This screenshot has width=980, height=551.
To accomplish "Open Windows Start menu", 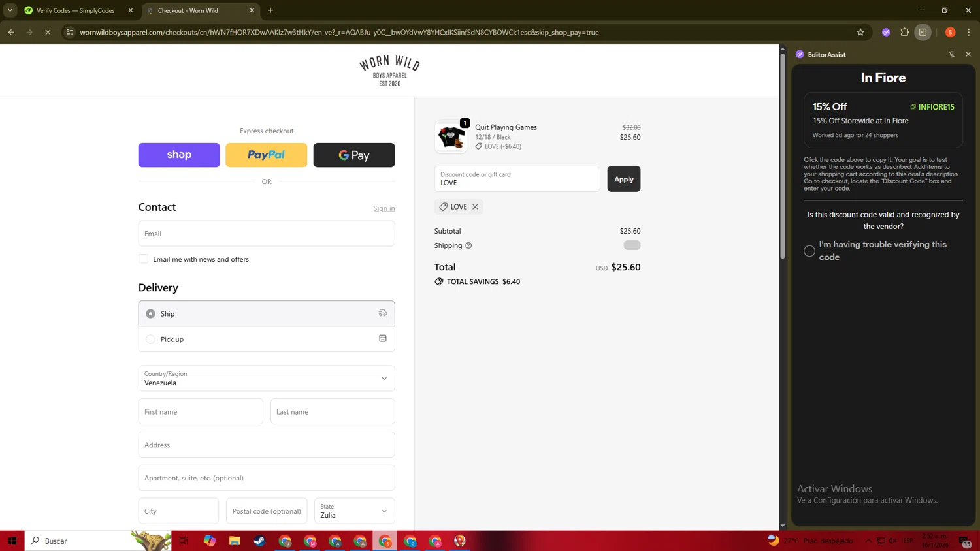I will (12, 541).
